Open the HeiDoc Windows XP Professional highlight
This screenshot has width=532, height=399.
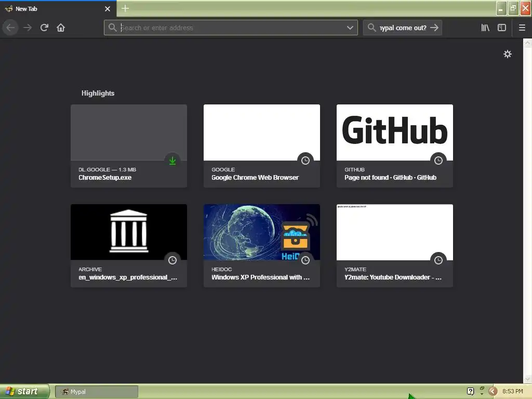coord(262,246)
